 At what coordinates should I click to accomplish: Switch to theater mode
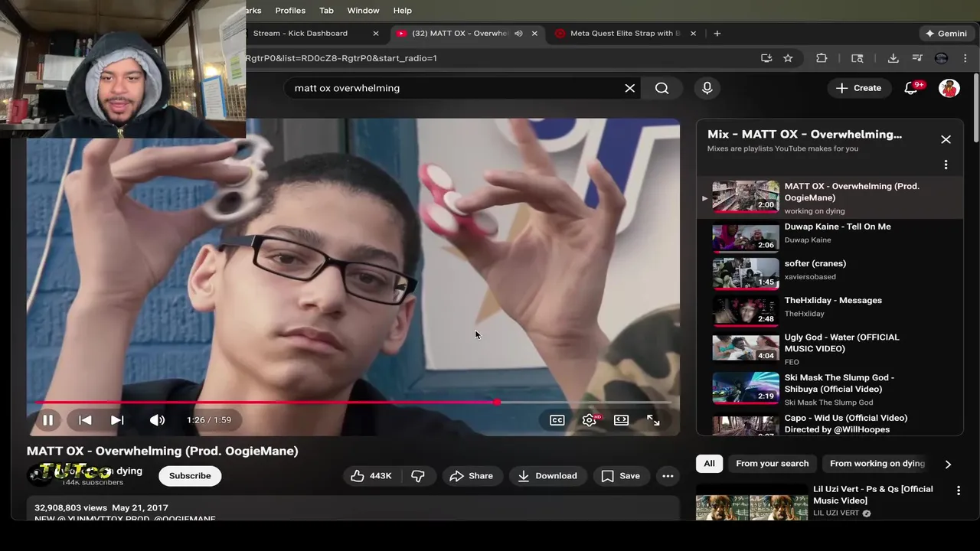point(621,420)
